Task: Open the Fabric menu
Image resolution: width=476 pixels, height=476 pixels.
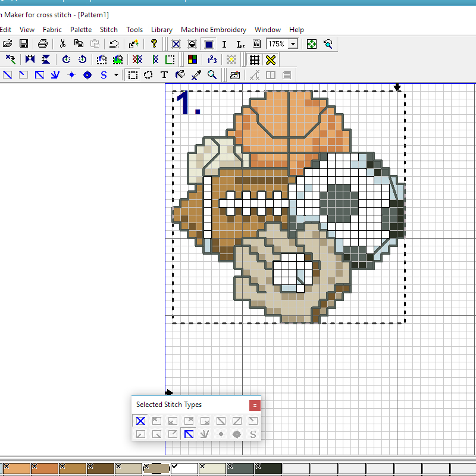Action: tap(52, 29)
